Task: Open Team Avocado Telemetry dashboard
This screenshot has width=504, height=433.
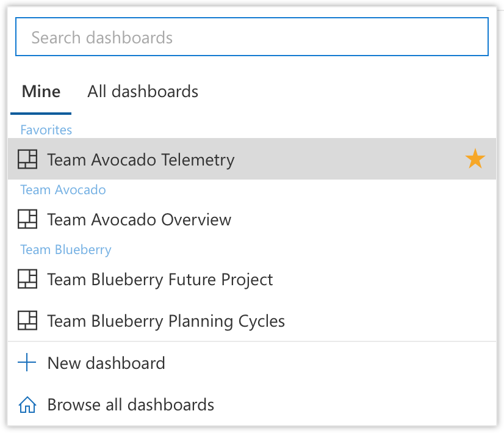Action: coord(252,159)
